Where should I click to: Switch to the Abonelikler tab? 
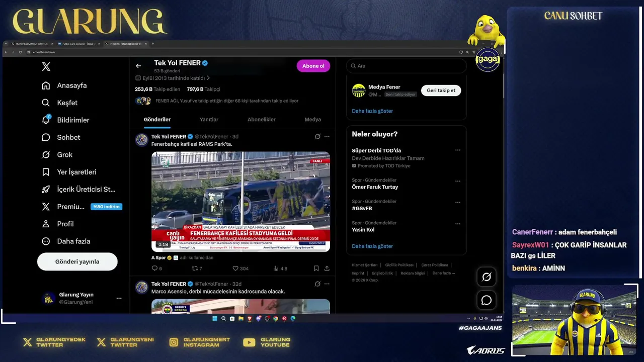coord(262,120)
